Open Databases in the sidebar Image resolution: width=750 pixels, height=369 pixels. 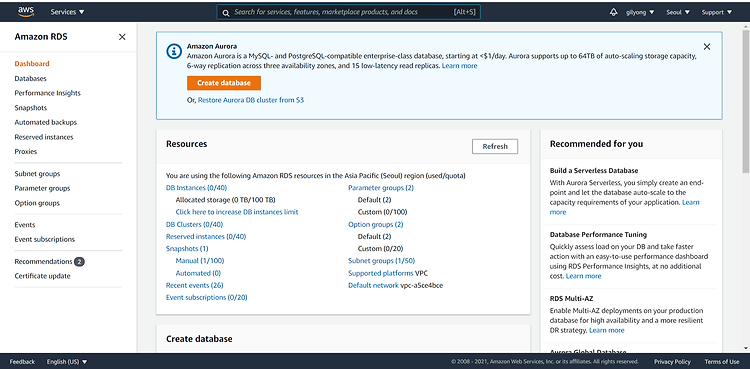coord(31,78)
